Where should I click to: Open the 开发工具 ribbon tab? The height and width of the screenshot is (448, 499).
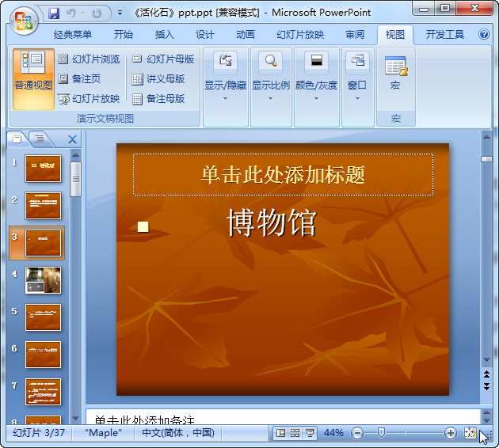tap(445, 34)
